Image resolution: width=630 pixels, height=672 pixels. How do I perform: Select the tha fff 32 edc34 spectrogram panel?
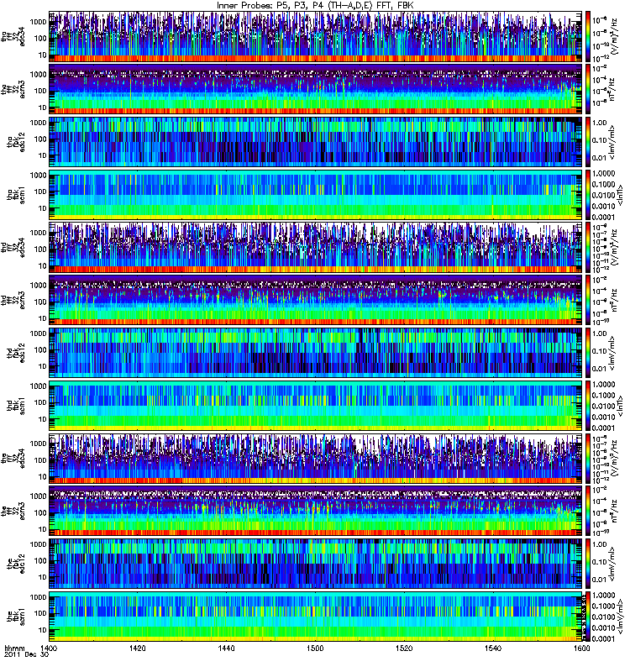316,36
